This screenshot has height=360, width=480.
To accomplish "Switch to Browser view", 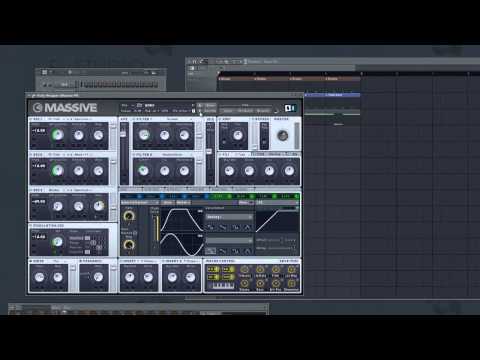I will point(263,111).
